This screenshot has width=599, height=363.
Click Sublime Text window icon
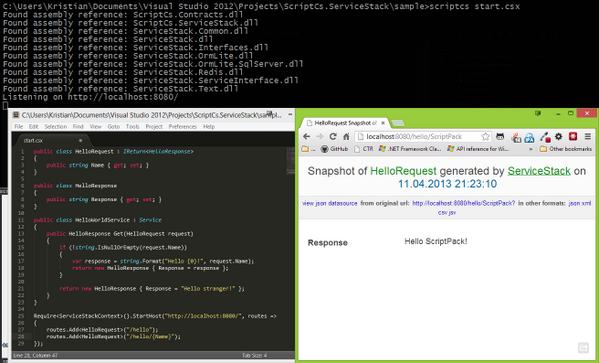coord(16,115)
